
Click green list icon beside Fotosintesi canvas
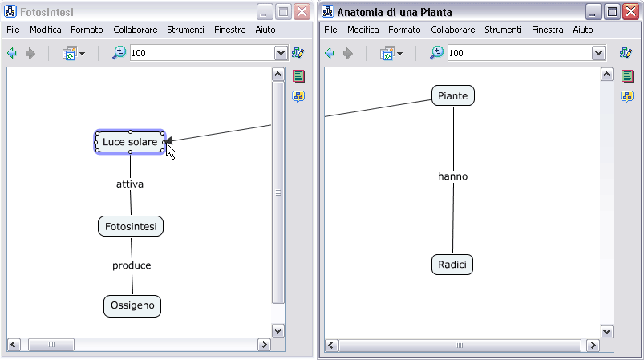pos(298,76)
